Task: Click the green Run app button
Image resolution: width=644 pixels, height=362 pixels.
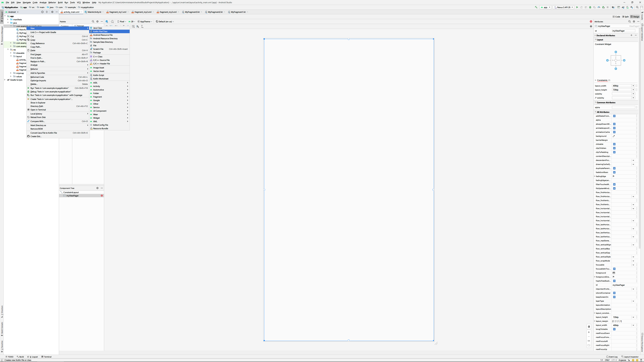Action: click(x=577, y=7)
